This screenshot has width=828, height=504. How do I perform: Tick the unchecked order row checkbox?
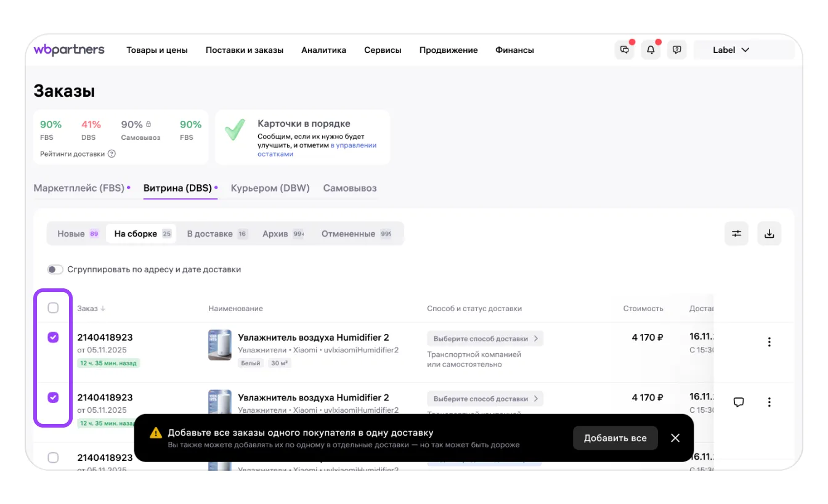[53, 458]
